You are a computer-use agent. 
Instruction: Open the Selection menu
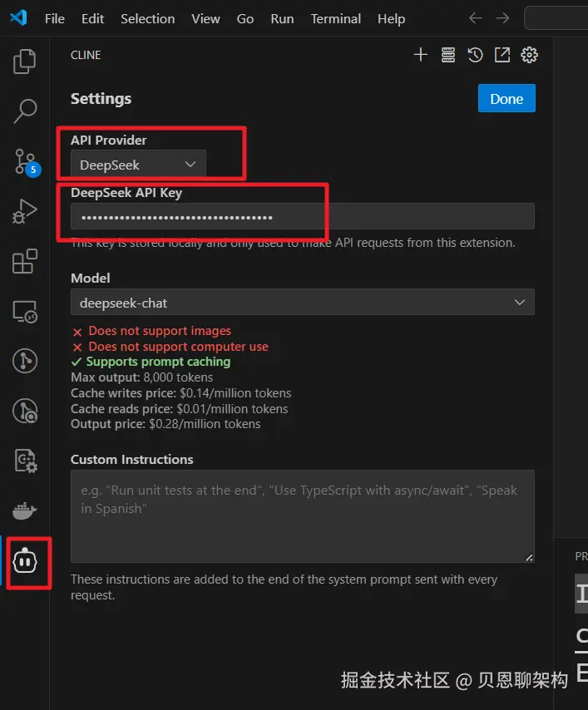click(147, 18)
